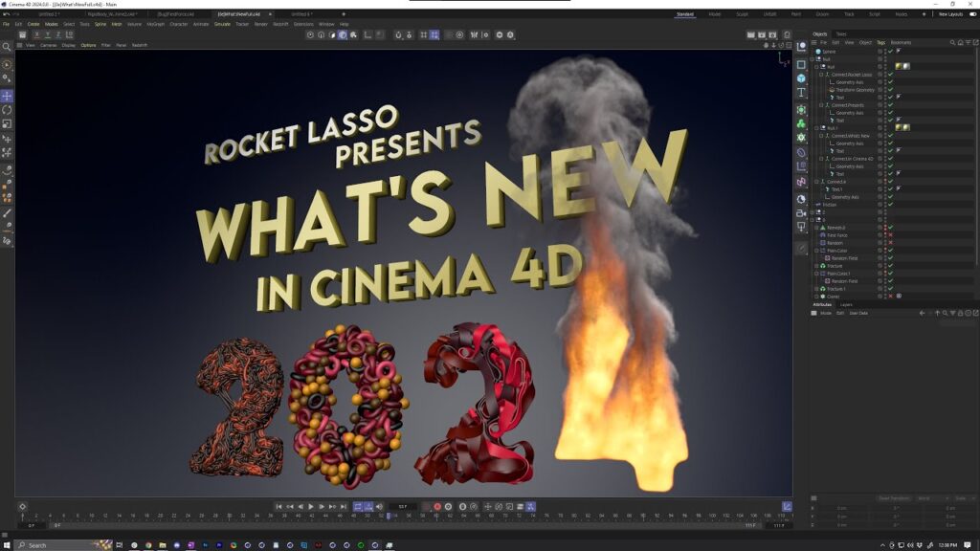The image size is (980, 551).
Task: Click the viewport search magnifier icon
Action: (7, 47)
